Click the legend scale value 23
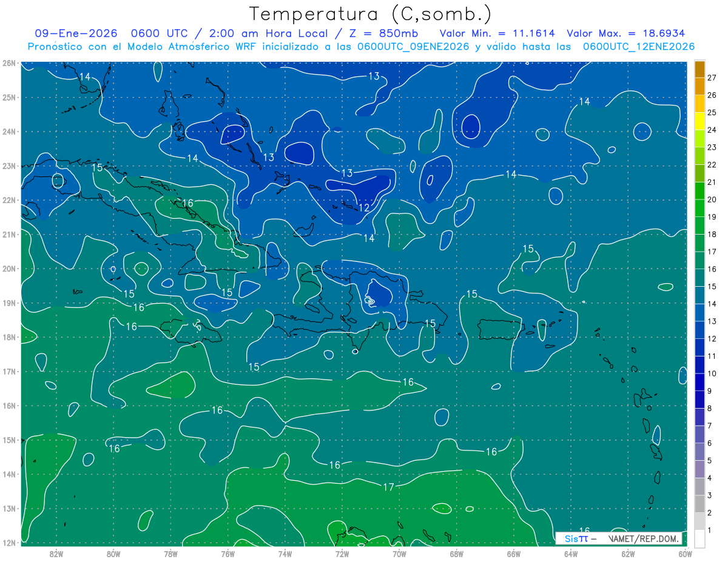 coord(712,147)
